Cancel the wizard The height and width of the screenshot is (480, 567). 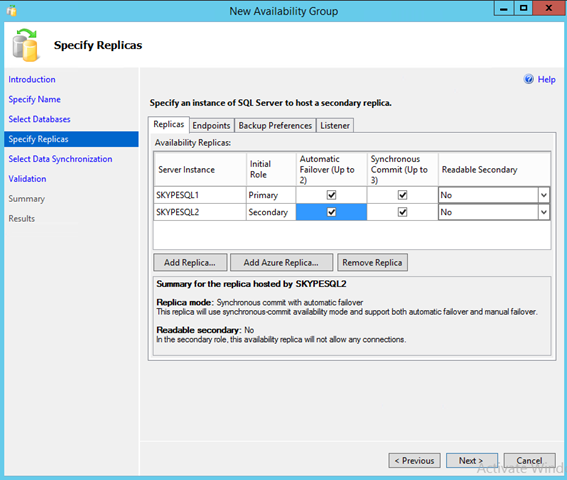529,460
